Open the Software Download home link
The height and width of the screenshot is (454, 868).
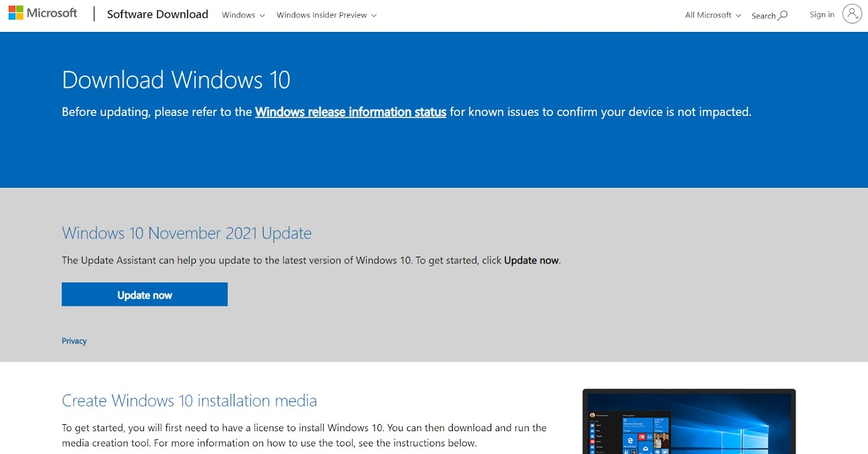click(157, 15)
